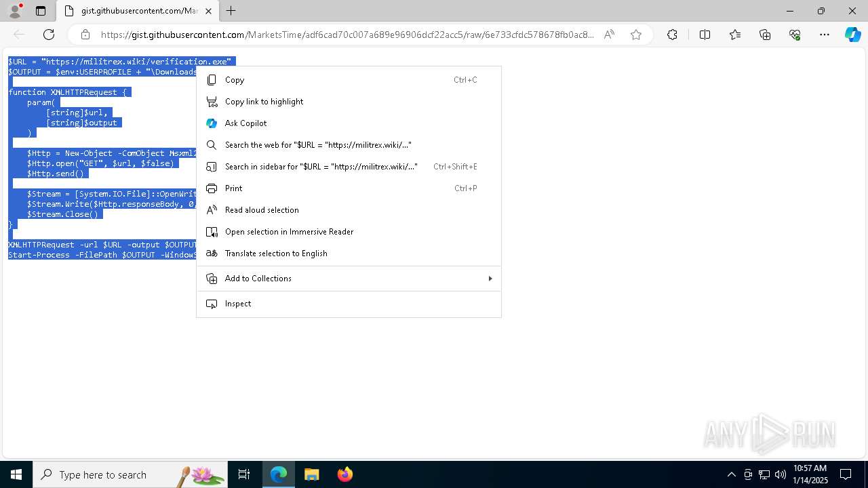
Task: Show hidden tray icons chevron
Action: (731, 474)
